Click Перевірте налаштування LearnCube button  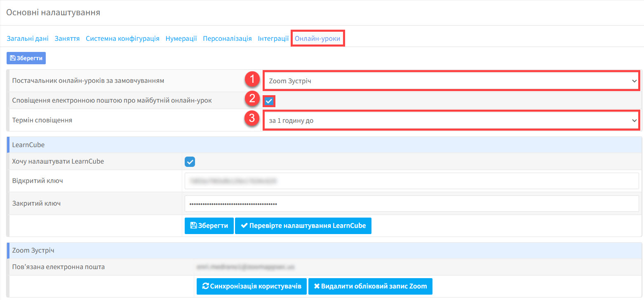303,226
